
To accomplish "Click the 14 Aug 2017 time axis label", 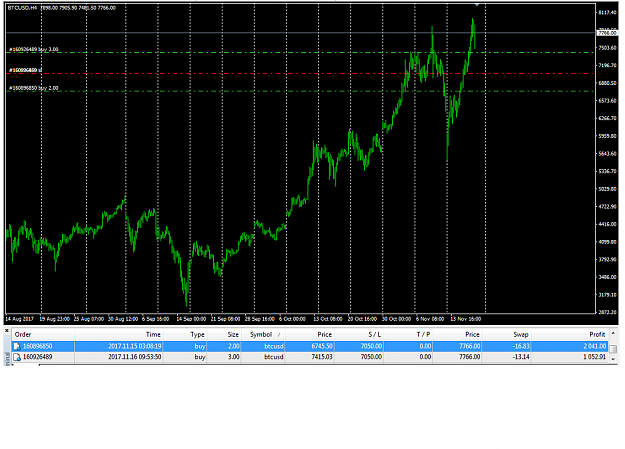I will pyautogui.click(x=19, y=319).
